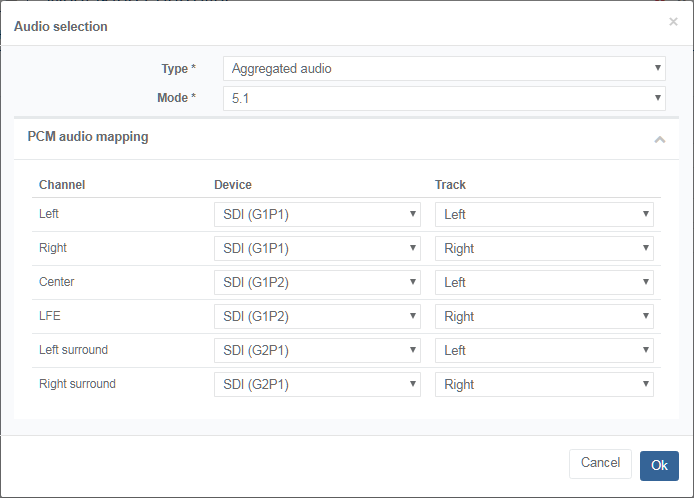The image size is (695, 499).
Task: Click the PCM audio mapping header title
Action: (x=88, y=137)
